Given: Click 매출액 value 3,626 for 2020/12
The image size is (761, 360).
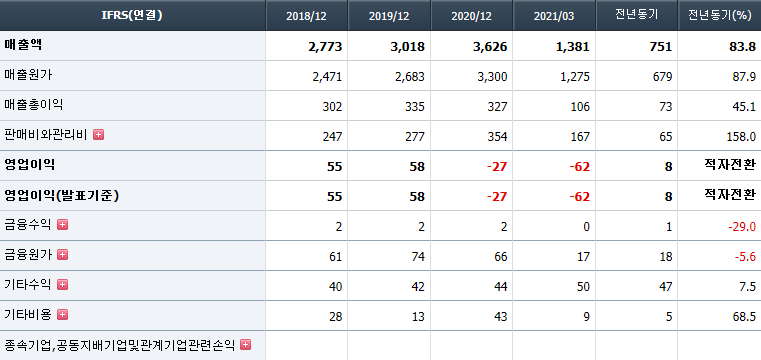Looking at the screenshot, I should pos(490,47).
